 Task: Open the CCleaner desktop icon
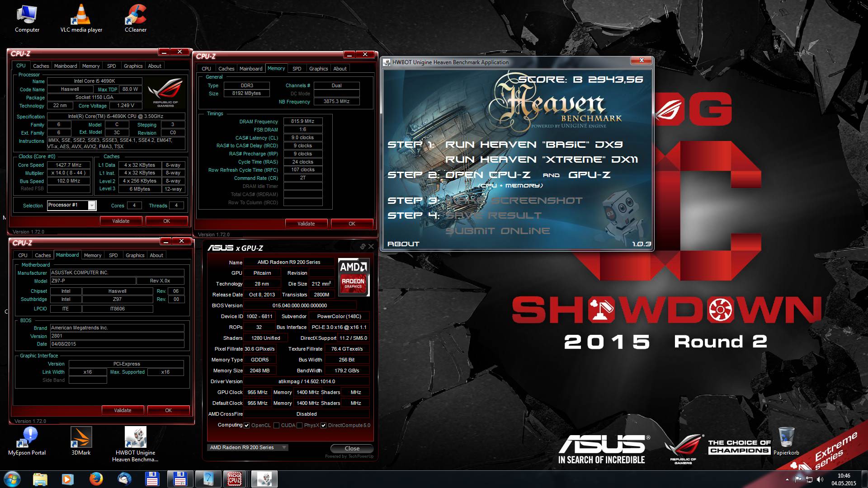[136, 18]
